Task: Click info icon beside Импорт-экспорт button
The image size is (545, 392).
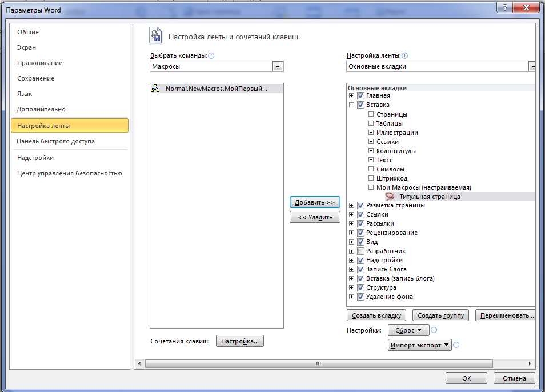Action: tap(456, 345)
